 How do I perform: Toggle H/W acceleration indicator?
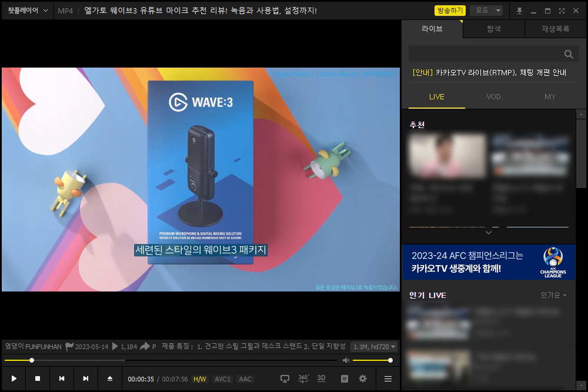coord(199,379)
